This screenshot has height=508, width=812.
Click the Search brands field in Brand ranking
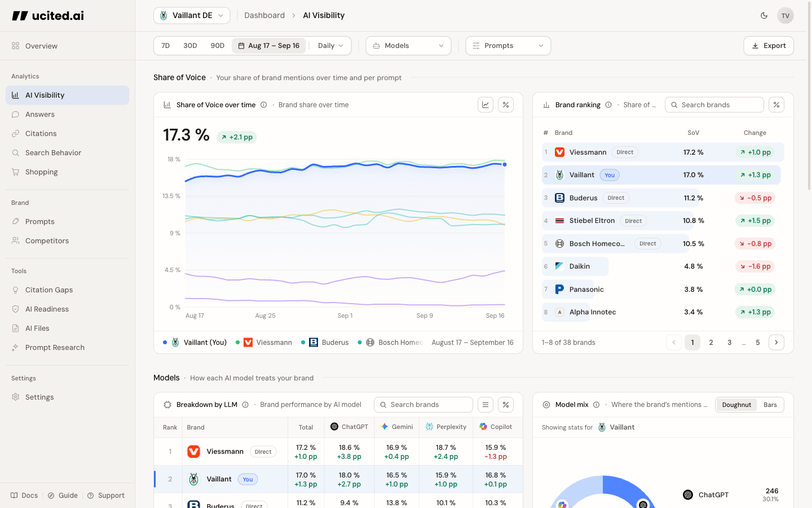[x=714, y=105]
